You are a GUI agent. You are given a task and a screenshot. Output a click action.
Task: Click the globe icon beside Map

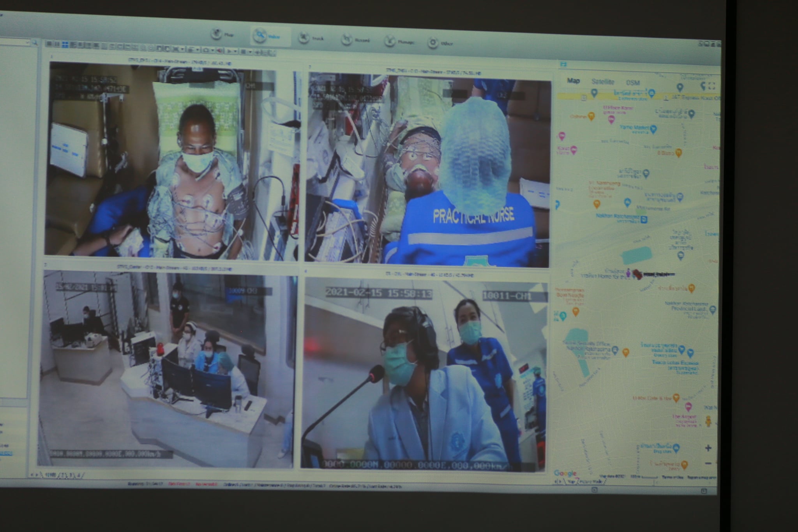[216, 34]
